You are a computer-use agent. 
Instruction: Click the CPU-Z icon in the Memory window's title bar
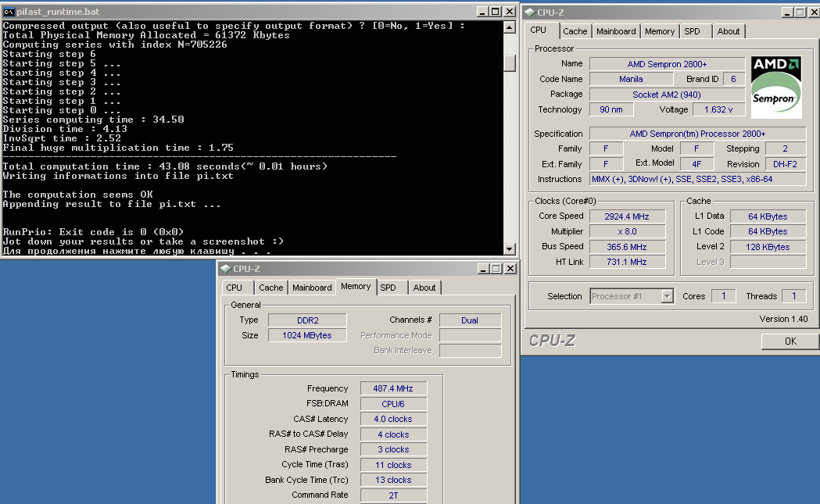pyautogui.click(x=226, y=269)
